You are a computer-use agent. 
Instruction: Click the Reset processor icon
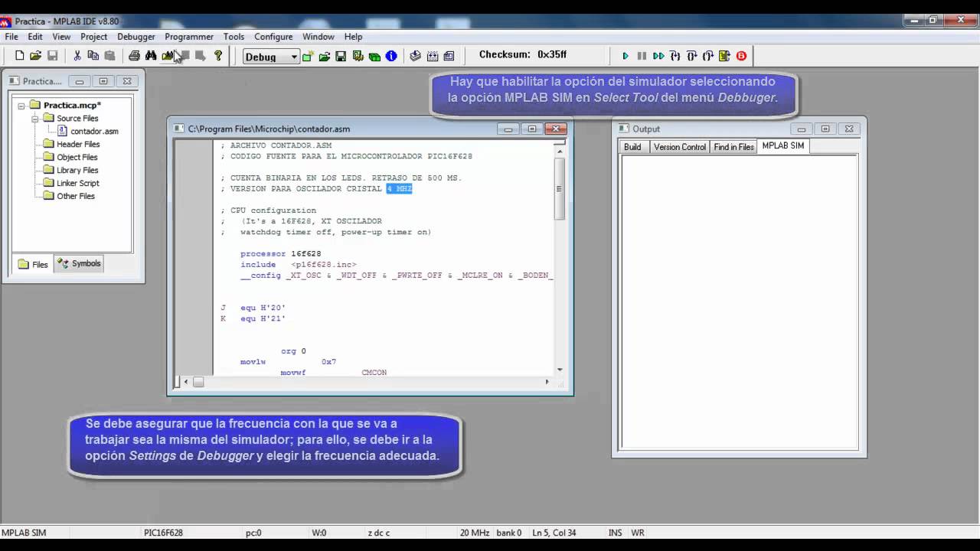724,57
